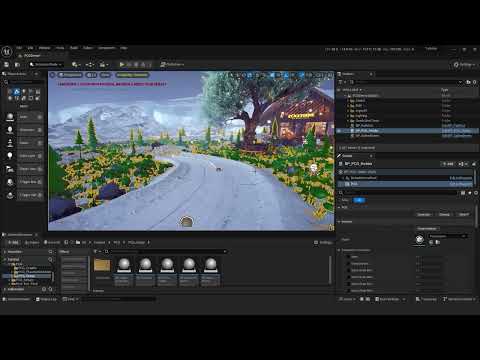Click the Place Actors search field
This screenshot has width=480, height=360.
click(25, 82)
